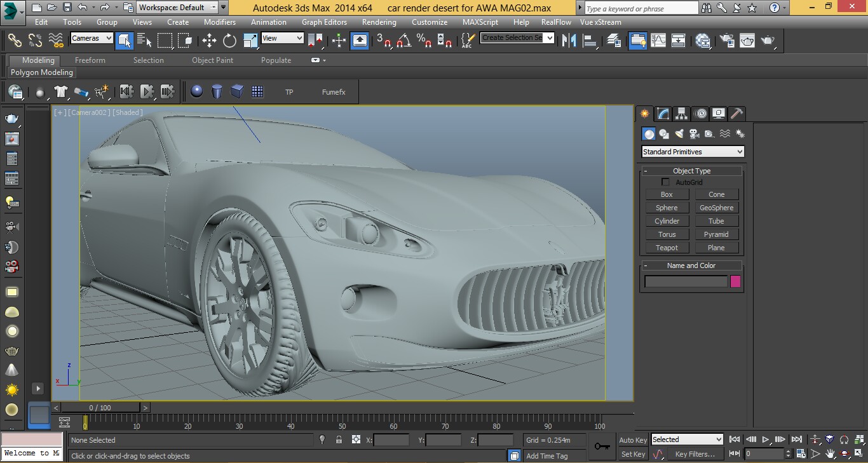Click the Bind to Space Warp icon
The width and height of the screenshot is (868, 463).
(x=56, y=40)
